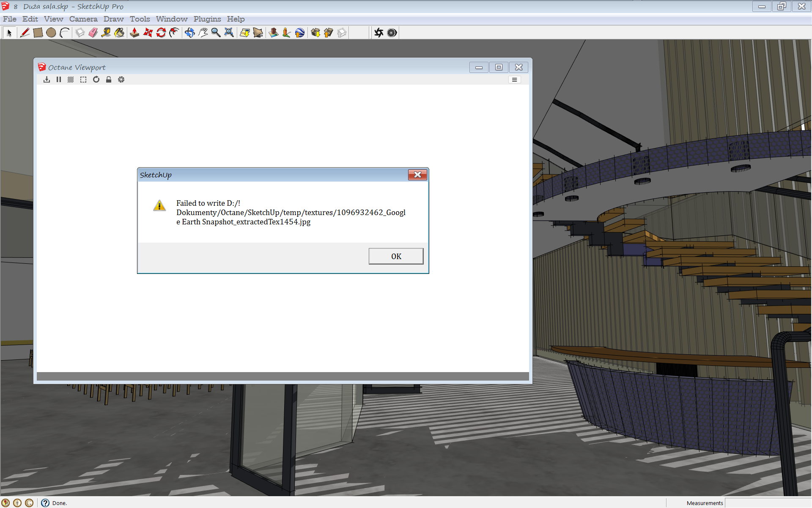812x508 pixels.
Task: Select the Paint Bucket tool
Action: (119, 33)
